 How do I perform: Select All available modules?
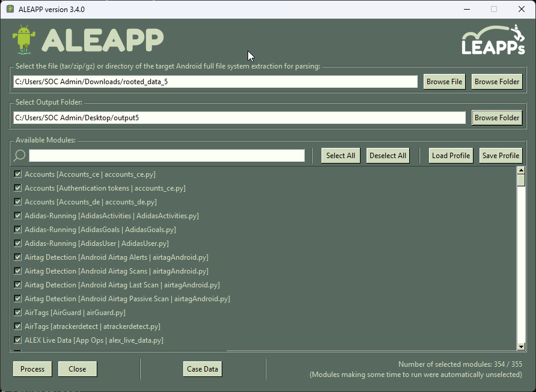point(340,155)
